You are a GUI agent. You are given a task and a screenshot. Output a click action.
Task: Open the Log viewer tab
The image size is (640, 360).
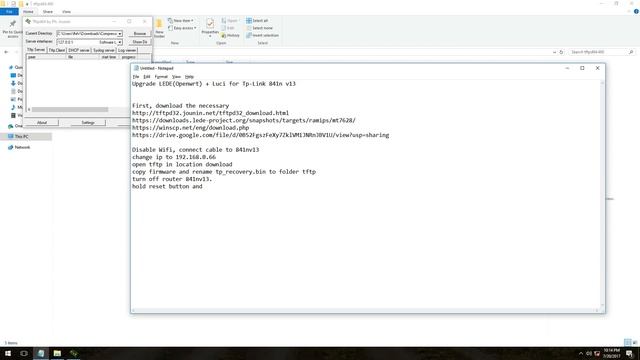click(x=127, y=50)
